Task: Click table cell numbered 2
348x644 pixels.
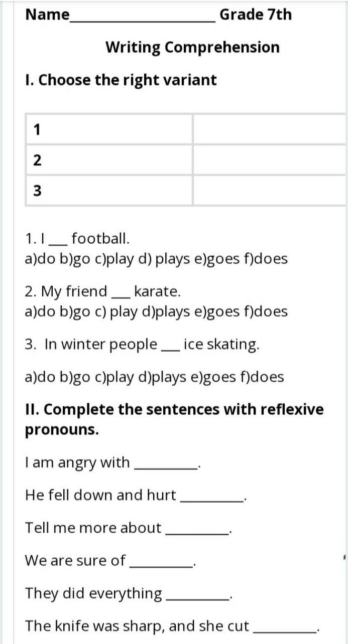Action: point(109,160)
